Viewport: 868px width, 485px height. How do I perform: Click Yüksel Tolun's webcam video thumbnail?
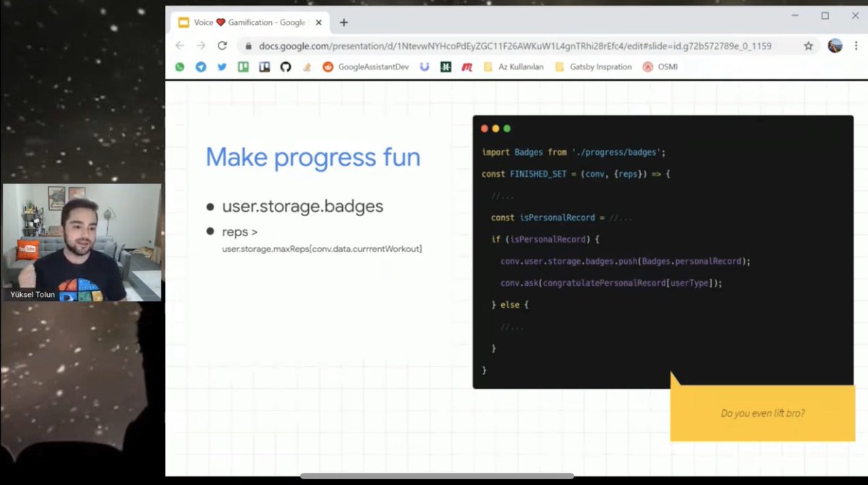click(x=82, y=242)
